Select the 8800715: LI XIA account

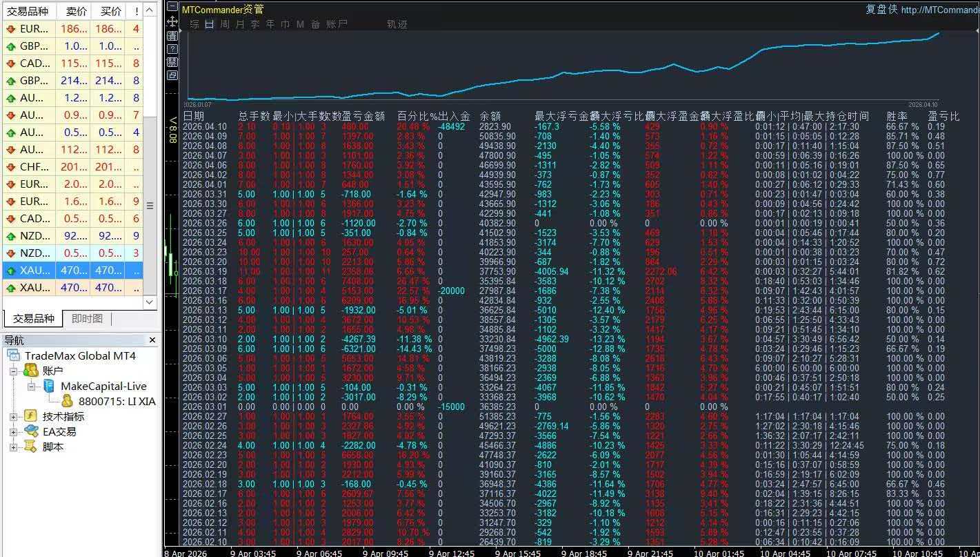point(117,401)
